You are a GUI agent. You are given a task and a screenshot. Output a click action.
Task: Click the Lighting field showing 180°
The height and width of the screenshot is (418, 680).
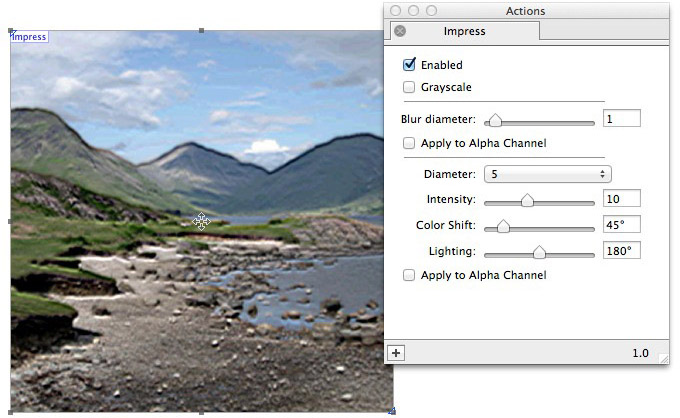coord(621,251)
